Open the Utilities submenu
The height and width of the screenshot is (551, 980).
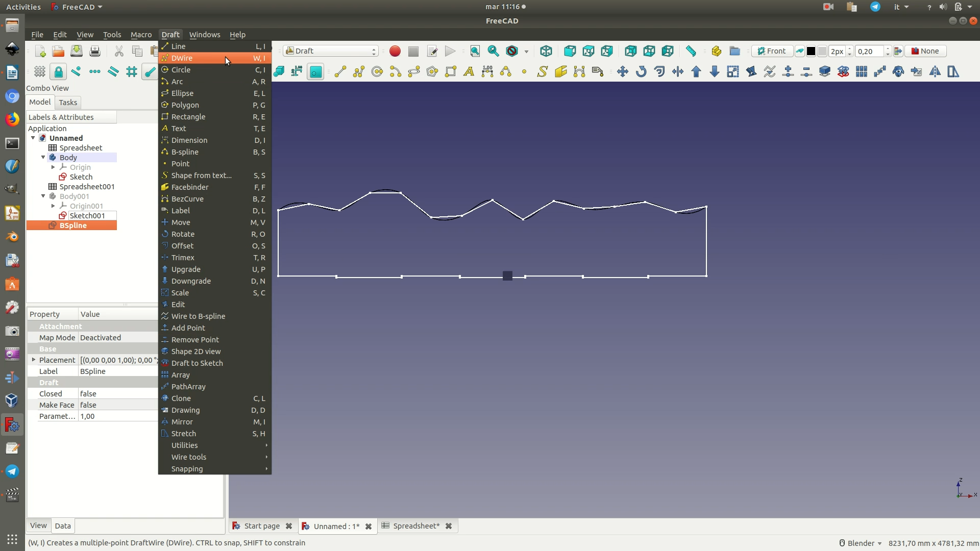[215, 445]
